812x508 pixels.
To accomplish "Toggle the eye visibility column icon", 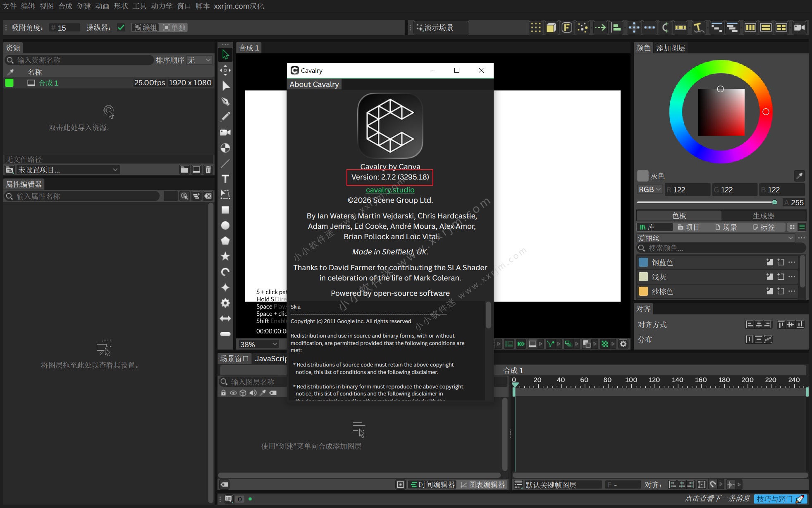I will [x=233, y=393].
